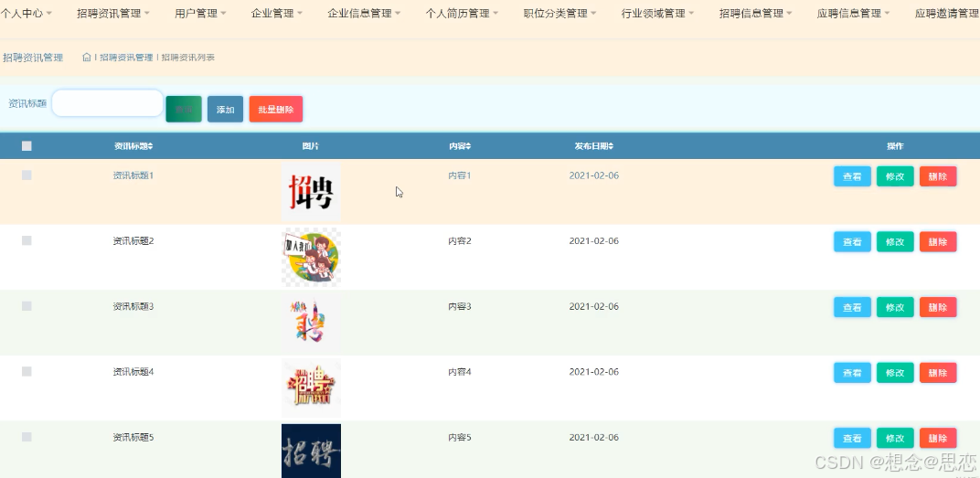
Task: Tick the select-all checkbox in table header
Action: pyautogui.click(x=27, y=145)
